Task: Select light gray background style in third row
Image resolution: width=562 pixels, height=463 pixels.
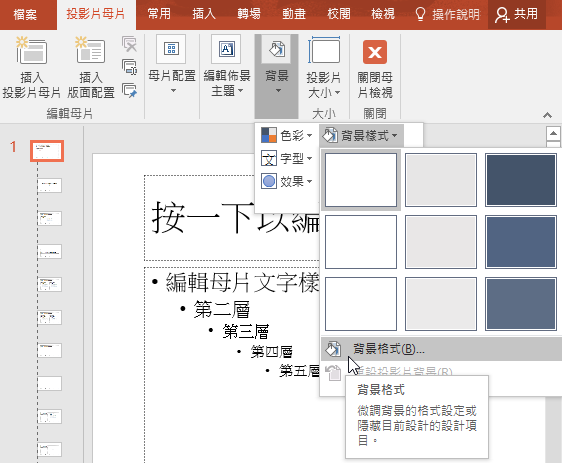Action: tap(441, 304)
